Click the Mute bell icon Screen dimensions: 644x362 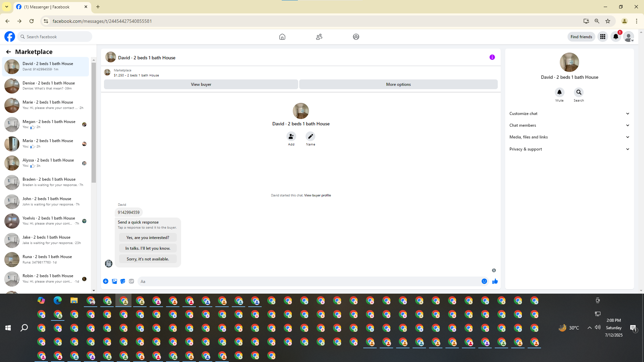tap(559, 92)
